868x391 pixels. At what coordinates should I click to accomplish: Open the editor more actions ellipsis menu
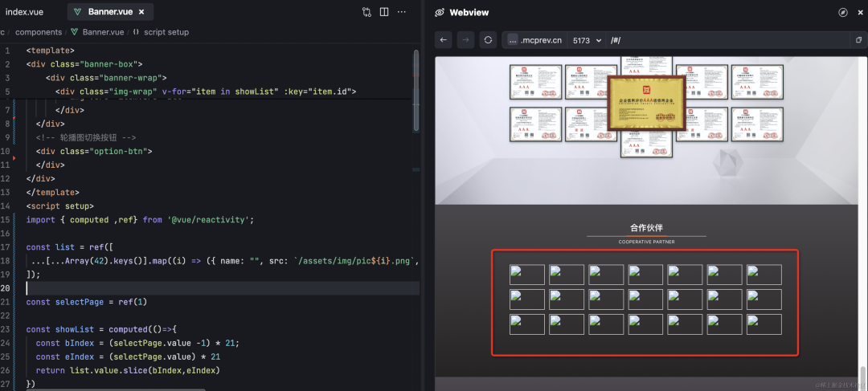tap(403, 12)
